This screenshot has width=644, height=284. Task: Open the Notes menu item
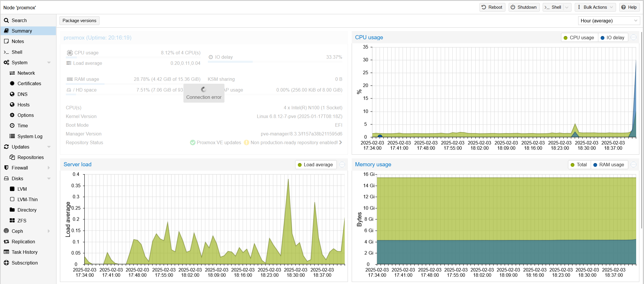click(18, 41)
